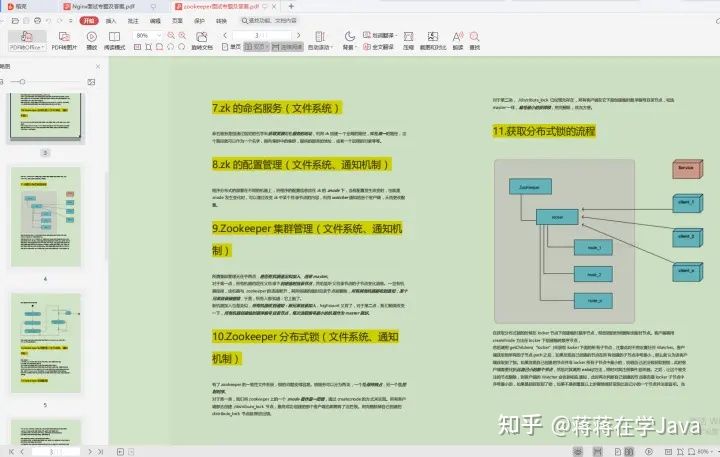Open the 转换 ribbon tab
This screenshot has width=720, height=457.
[221, 21]
